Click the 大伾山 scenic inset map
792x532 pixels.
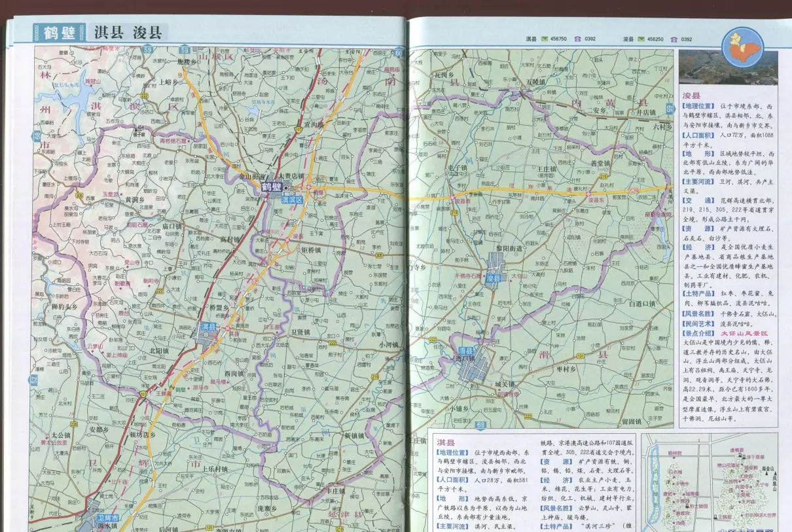click(709, 482)
